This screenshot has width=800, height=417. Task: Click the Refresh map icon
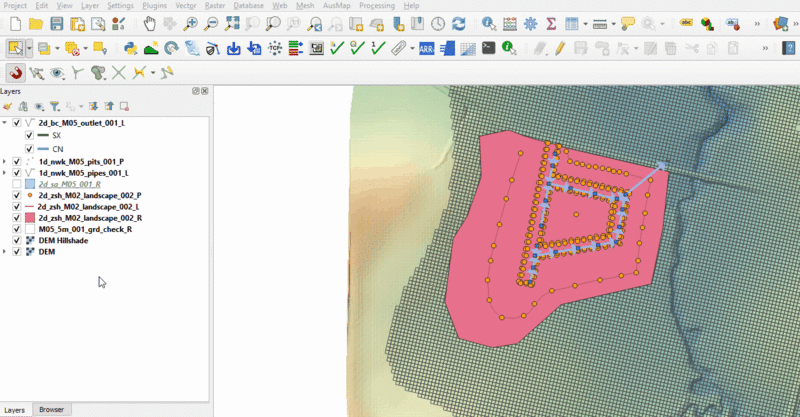point(458,23)
